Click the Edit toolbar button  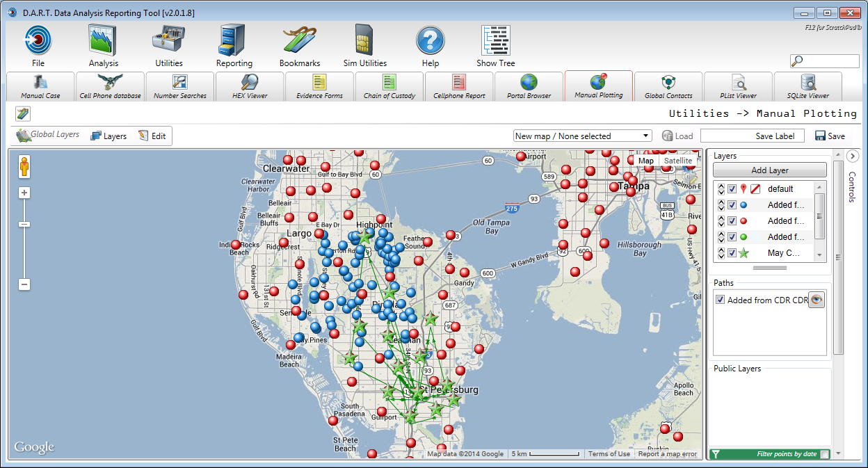click(x=152, y=136)
